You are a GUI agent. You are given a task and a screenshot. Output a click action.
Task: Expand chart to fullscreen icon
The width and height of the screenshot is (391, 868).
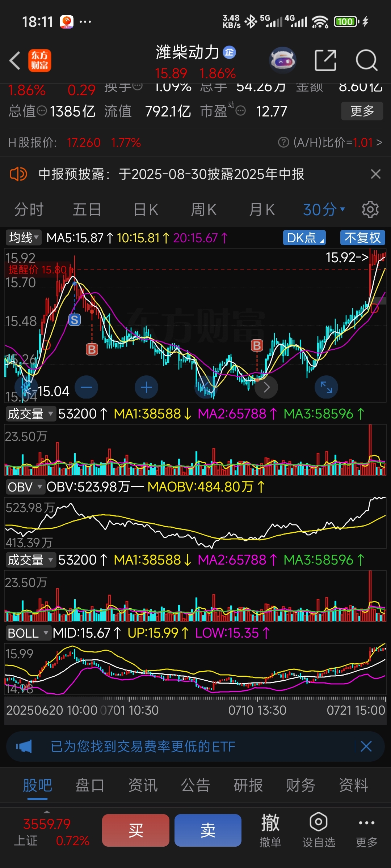[327, 387]
